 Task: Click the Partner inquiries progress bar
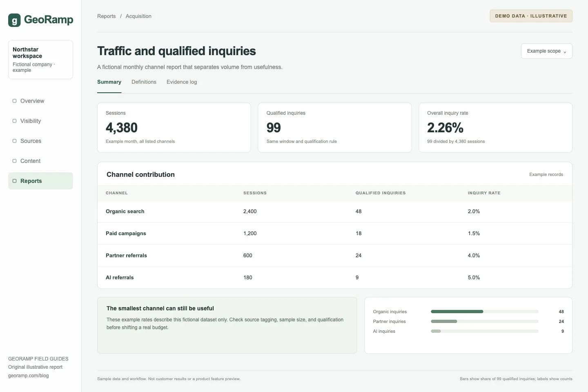coord(484,321)
